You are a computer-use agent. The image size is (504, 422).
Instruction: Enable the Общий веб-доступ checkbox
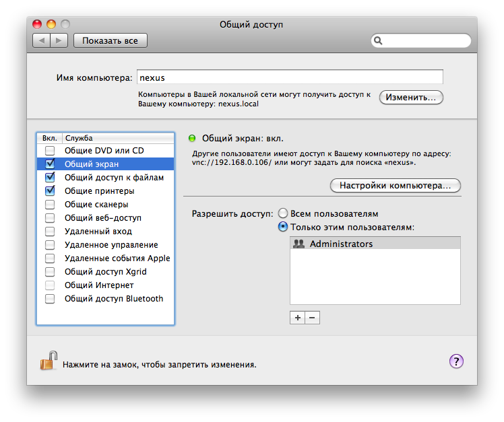[x=50, y=218]
